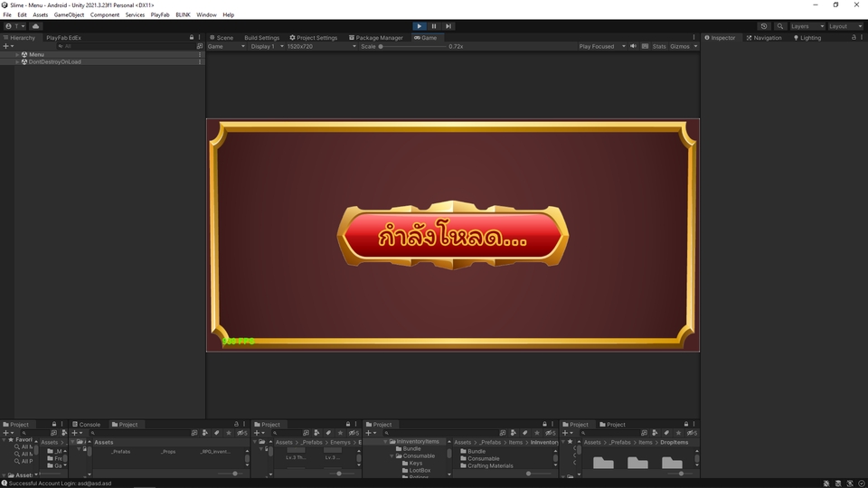Viewport: 868px width, 488px height.
Task: Click the red loading button in Game view
Action: point(452,236)
